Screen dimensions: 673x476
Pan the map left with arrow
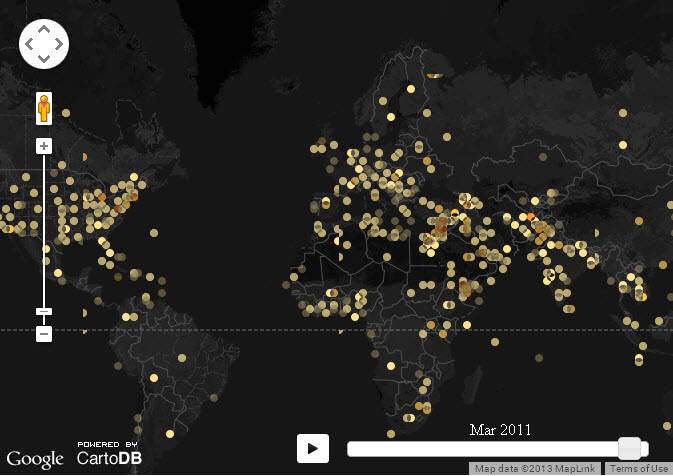pyautogui.click(x=29, y=45)
